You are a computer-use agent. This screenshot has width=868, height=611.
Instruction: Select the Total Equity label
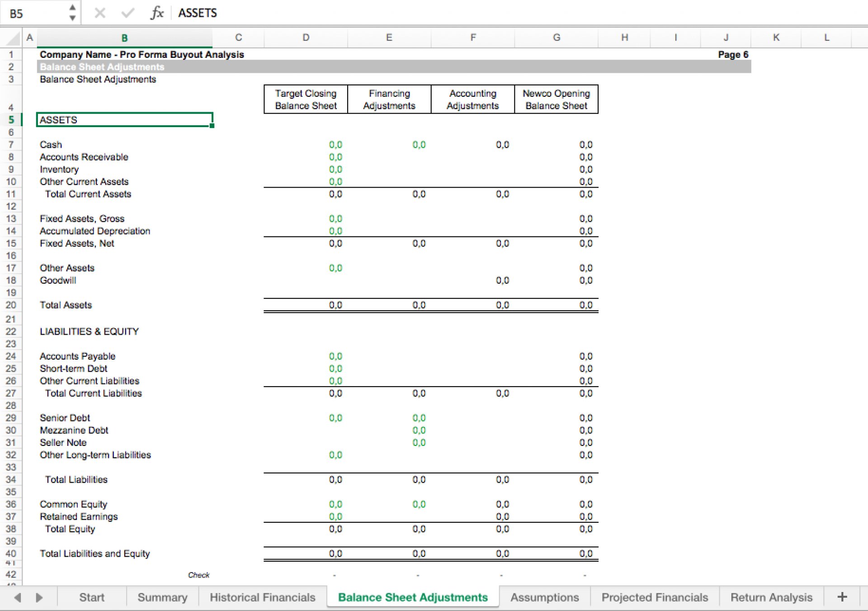(x=70, y=529)
